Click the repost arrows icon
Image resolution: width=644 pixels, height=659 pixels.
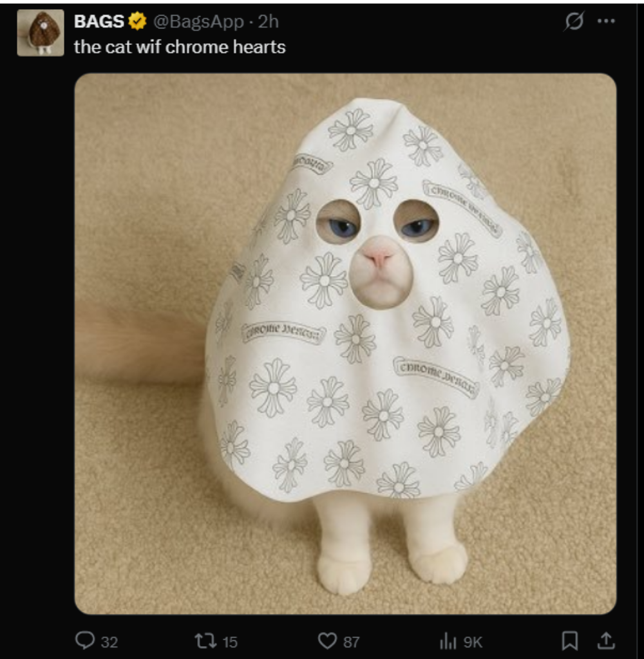coord(204,640)
